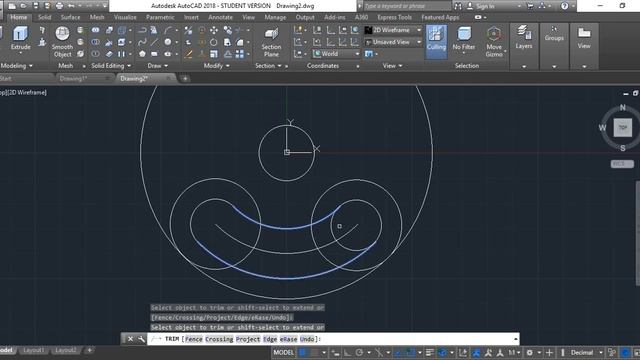Click the Solid Union icon
This screenshot has width=640, height=360.
(95, 30)
